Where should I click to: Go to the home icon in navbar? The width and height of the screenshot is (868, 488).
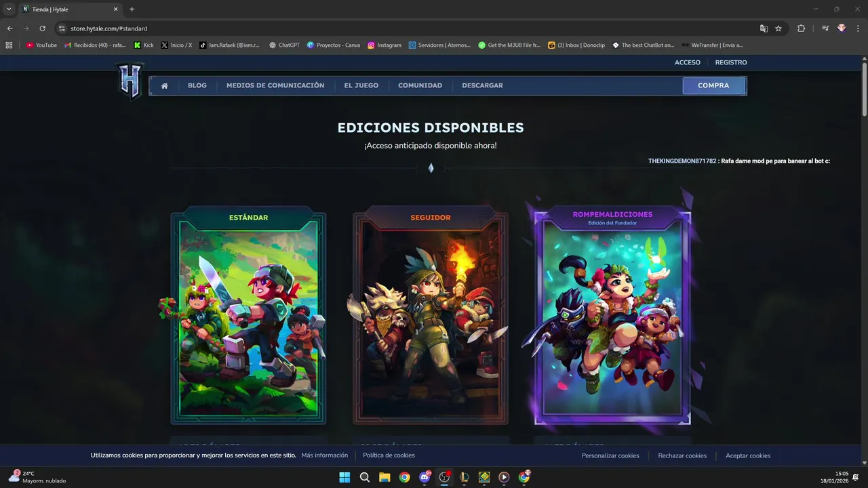pos(164,85)
